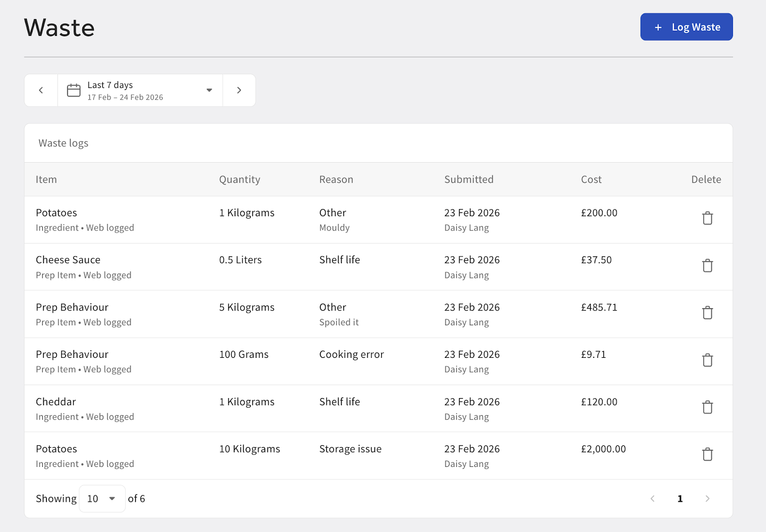The width and height of the screenshot is (766, 532).
Task: Click the Quantity column header
Action: pyautogui.click(x=239, y=179)
